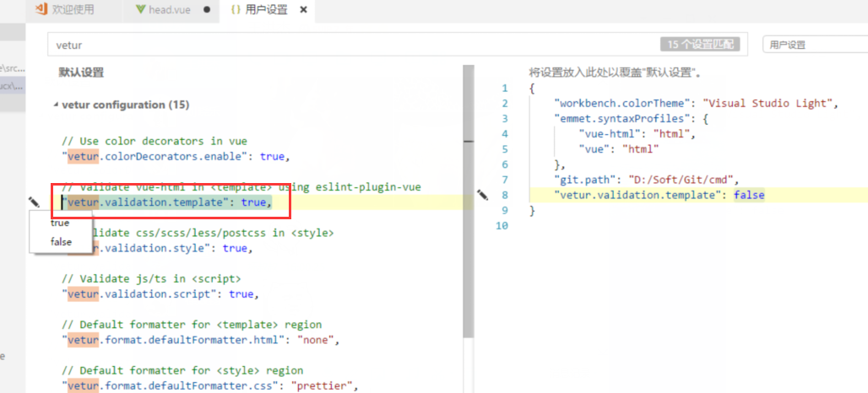
Task: Click the '15 个设置匹配' match count badge
Action: coord(700,45)
